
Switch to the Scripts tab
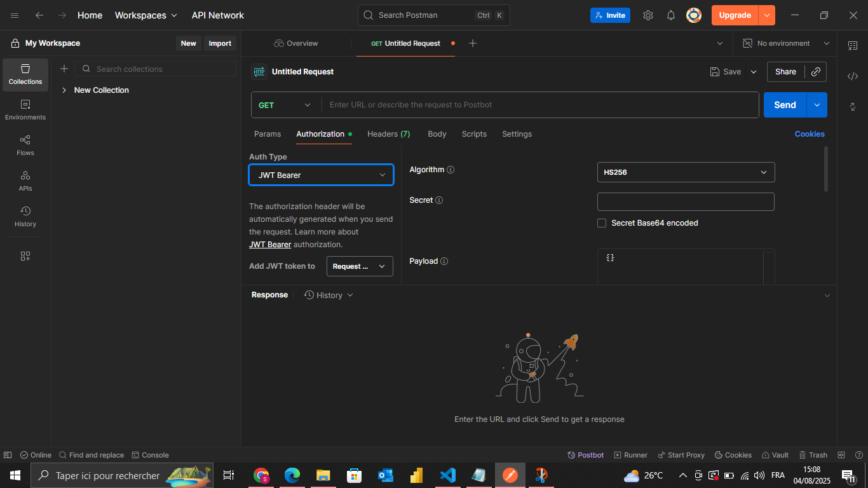click(x=474, y=134)
